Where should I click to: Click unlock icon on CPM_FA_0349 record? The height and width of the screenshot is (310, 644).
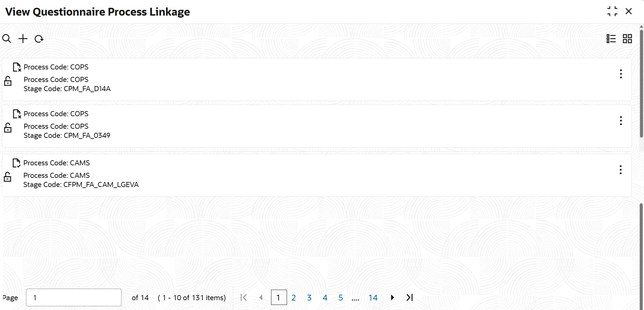coord(8,128)
